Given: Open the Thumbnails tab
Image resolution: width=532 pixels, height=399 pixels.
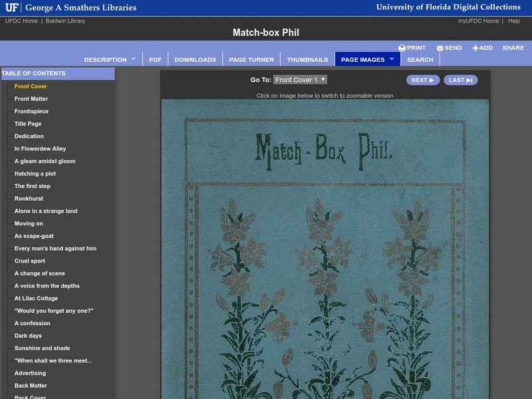Looking at the screenshot, I should (x=307, y=60).
